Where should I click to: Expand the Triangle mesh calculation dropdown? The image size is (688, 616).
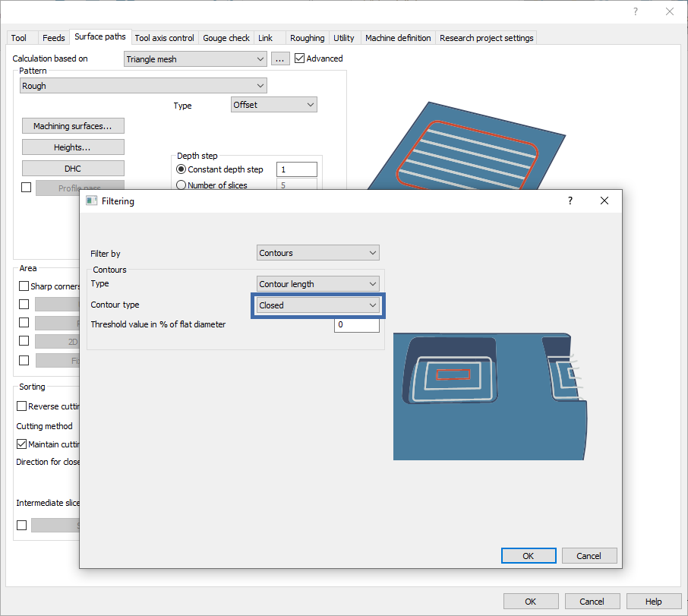pos(195,58)
